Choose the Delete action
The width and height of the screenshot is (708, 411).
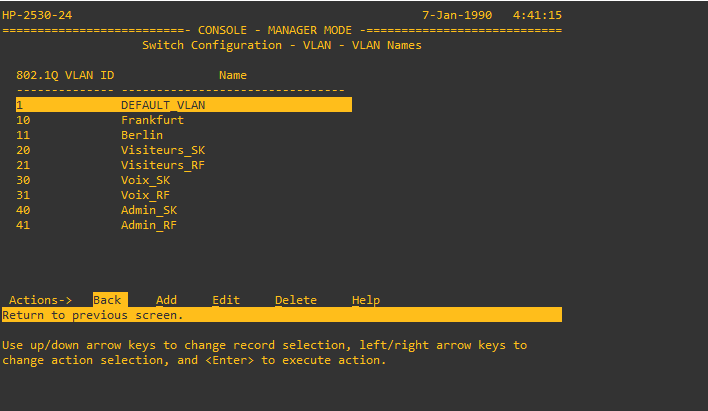click(x=295, y=300)
